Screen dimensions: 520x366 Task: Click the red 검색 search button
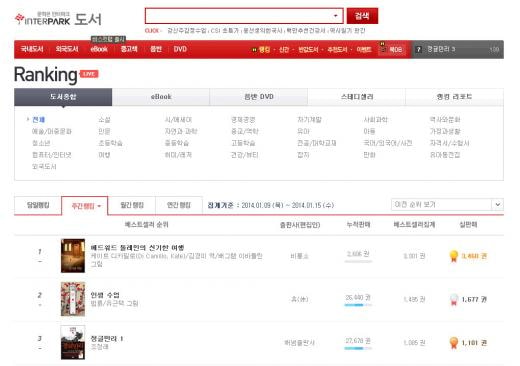(362, 16)
